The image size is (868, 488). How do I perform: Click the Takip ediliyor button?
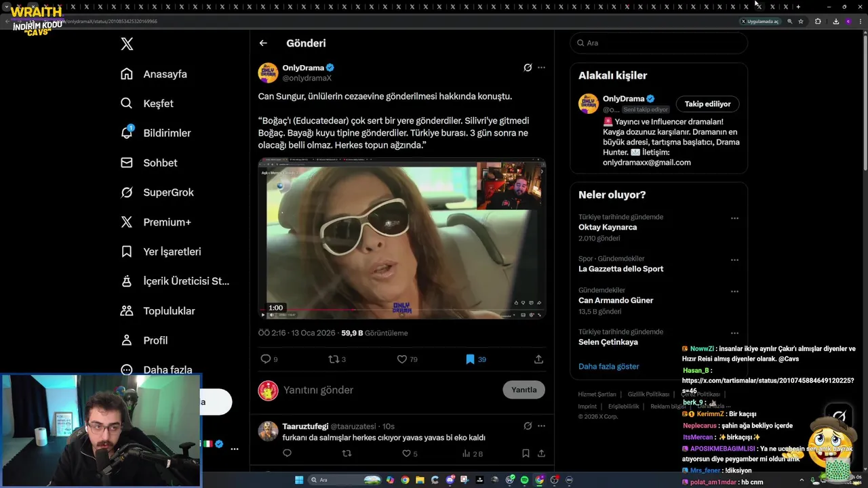click(x=707, y=104)
